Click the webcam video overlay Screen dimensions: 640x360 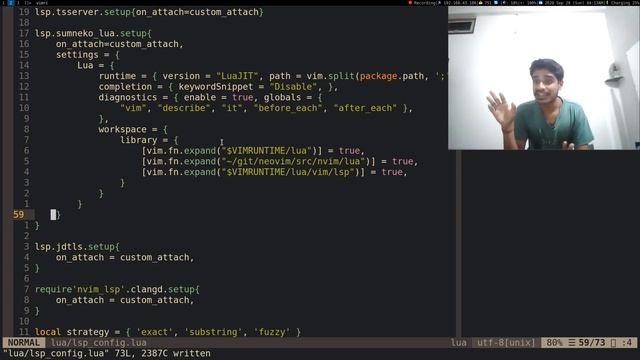(544, 78)
